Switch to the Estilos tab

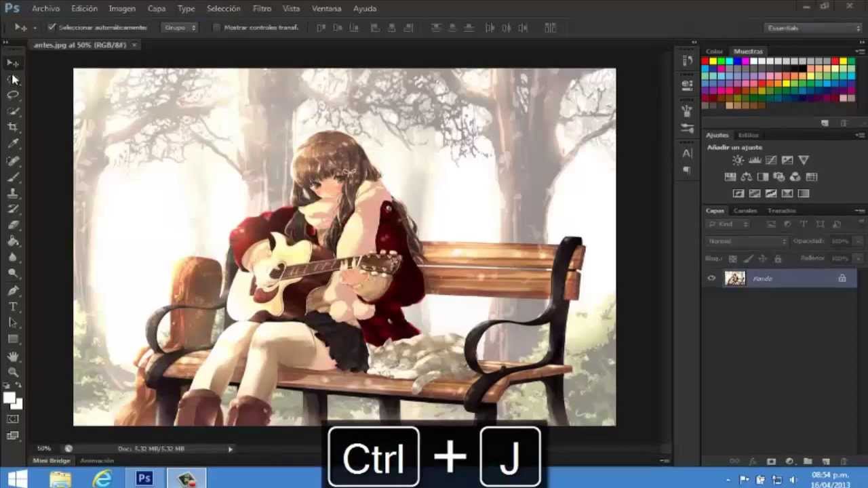tap(748, 135)
